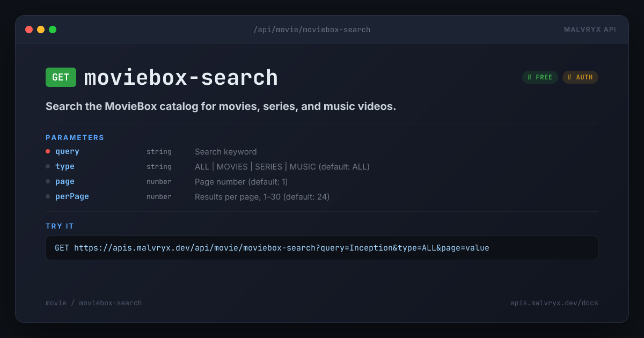This screenshot has width=644, height=338.
Task: Click the green maximize window dot
Action: (53, 30)
